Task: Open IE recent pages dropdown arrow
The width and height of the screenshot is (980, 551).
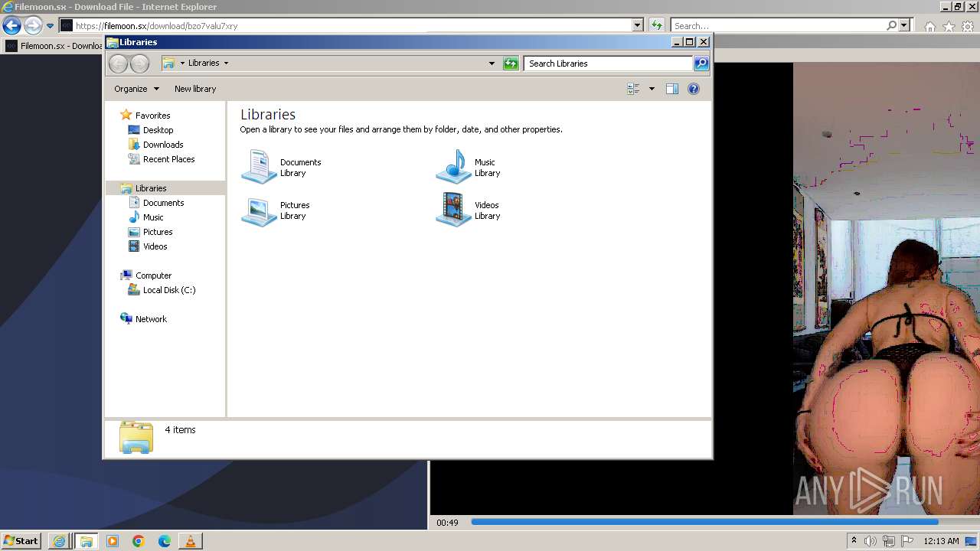Action: 50,26
